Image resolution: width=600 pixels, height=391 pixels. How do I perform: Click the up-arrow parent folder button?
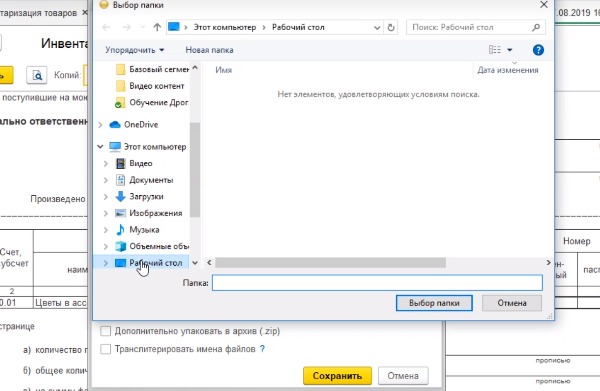click(x=157, y=27)
